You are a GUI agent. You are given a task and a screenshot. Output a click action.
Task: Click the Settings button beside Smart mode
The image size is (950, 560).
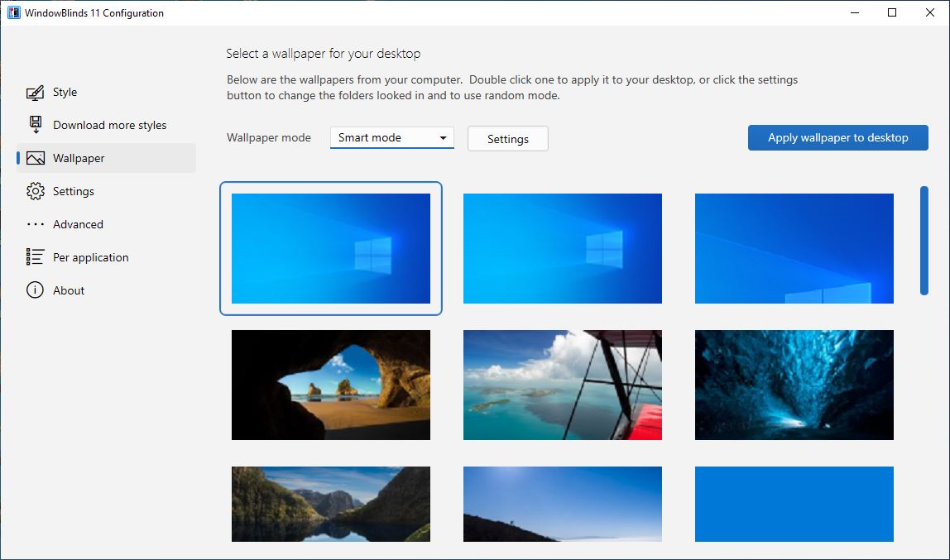pos(508,139)
